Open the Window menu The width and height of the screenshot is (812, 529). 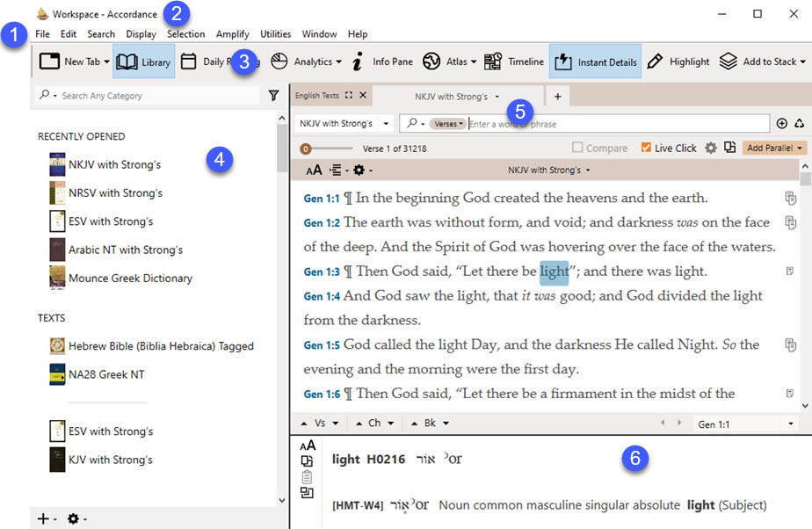point(320,34)
